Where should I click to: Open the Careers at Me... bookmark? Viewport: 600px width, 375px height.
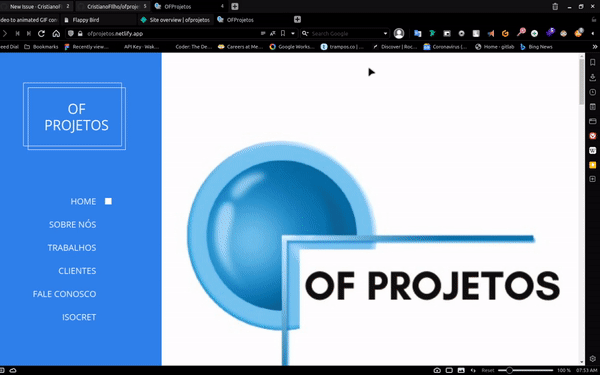pyautogui.click(x=240, y=47)
